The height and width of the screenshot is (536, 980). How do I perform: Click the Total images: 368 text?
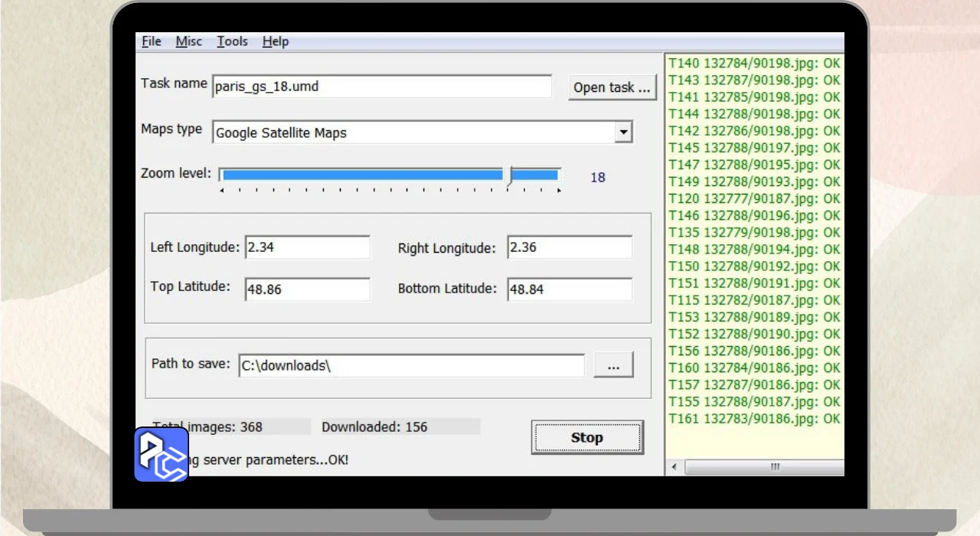pyautogui.click(x=207, y=427)
